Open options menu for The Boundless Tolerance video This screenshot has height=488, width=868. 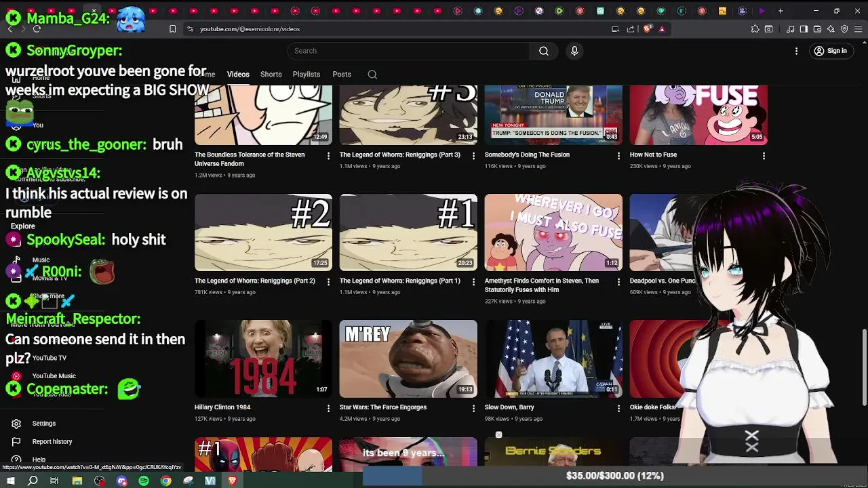[x=328, y=156]
